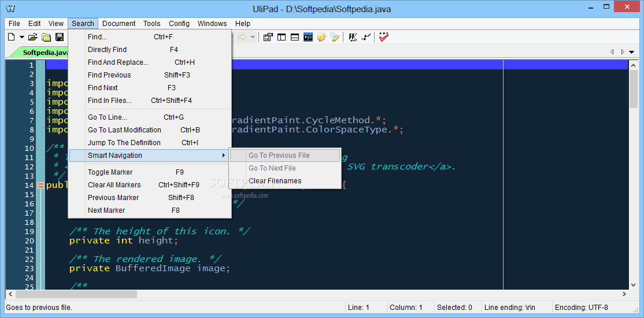This screenshot has width=644, height=318.
Task: Click line number 20 in the margin
Action: 29,241
